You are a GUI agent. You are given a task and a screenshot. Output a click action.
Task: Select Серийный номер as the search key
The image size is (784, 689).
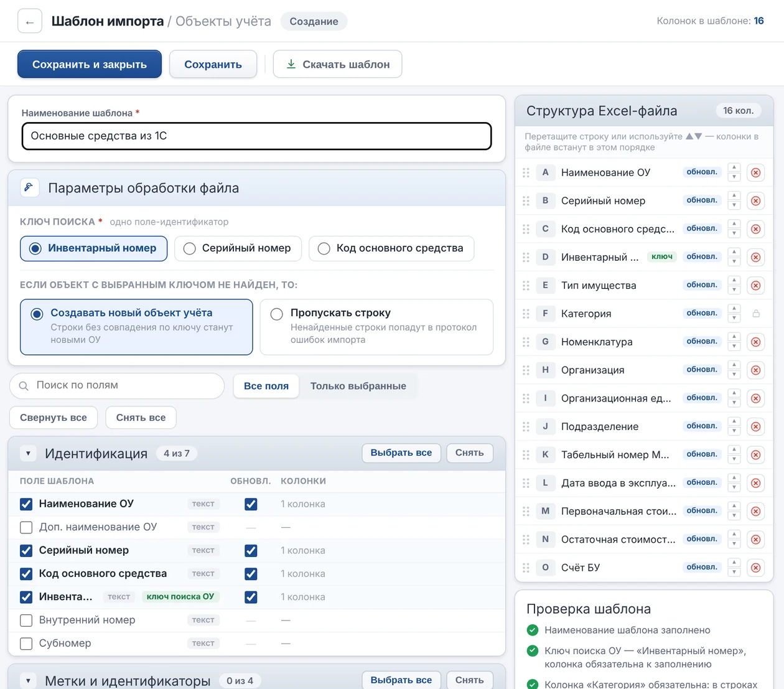tap(238, 248)
